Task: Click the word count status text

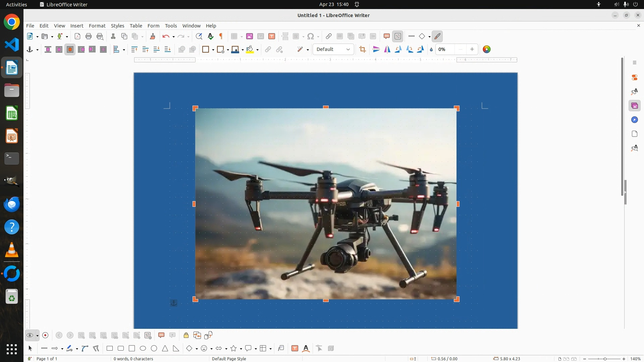Action: click(x=133, y=359)
